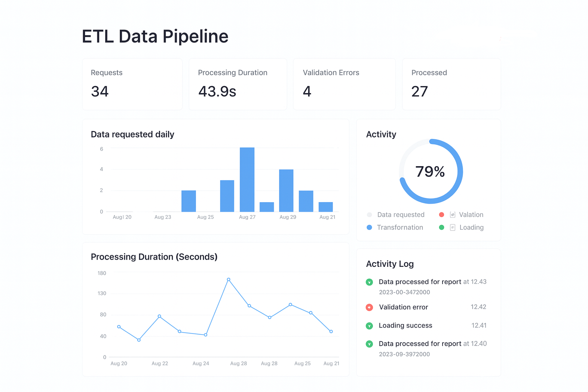Open the Validation error log entry
Viewport: 588px width, 392px height.
point(403,307)
